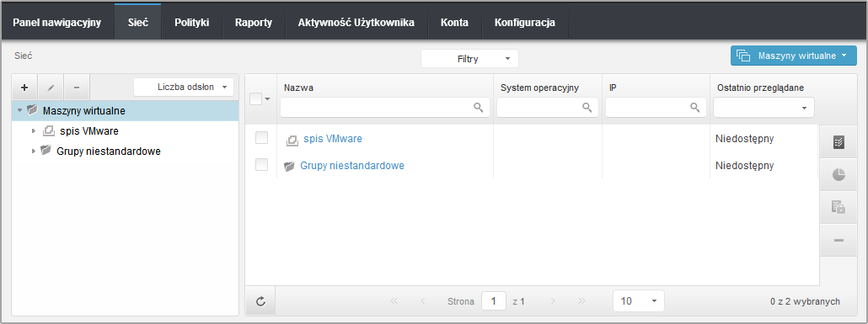The height and width of the screenshot is (324, 868).
Task: Click the report pie chart icon
Action: (839, 175)
